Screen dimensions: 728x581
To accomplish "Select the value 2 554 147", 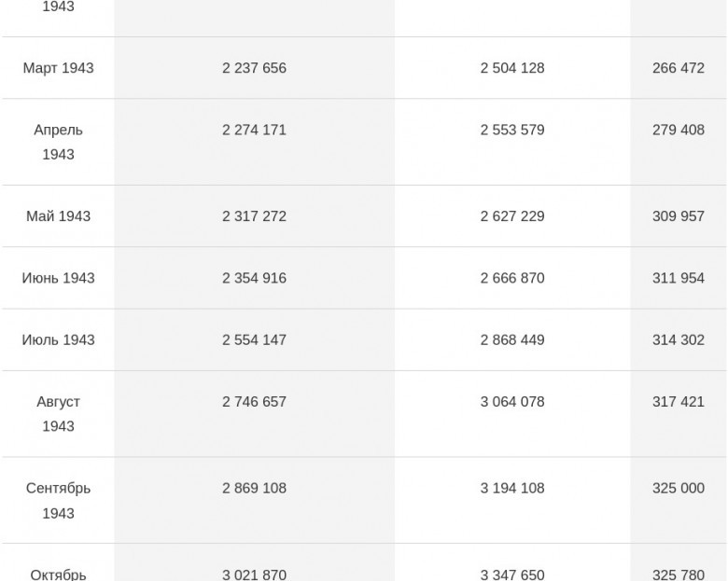I will click(254, 339).
